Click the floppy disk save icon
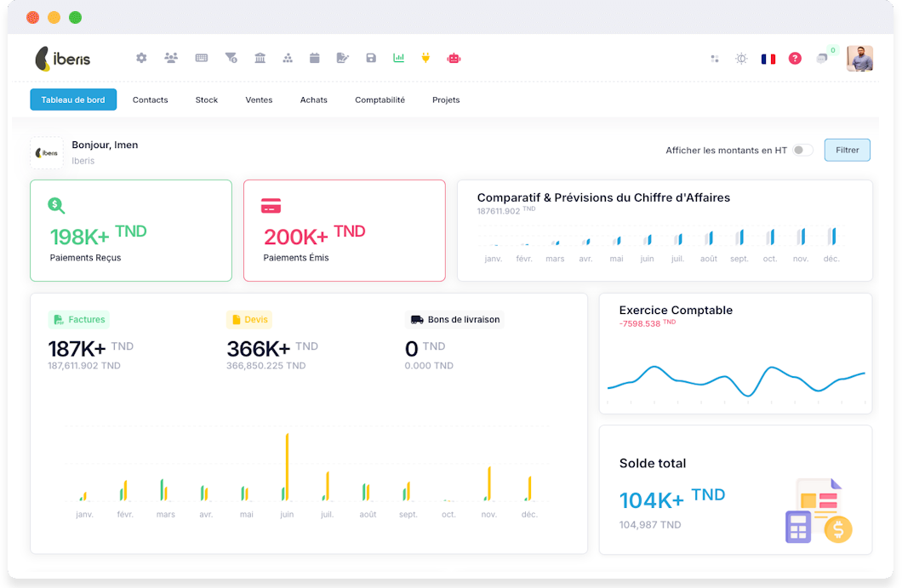Image resolution: width=902 pixels, height=588 pixels. coord(371,58)
